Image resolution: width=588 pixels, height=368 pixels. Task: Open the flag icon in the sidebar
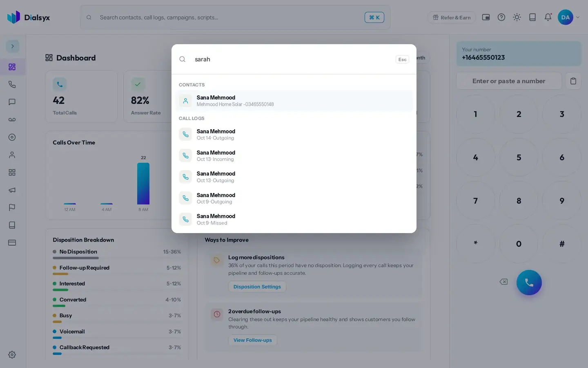[x=12, y=207]
